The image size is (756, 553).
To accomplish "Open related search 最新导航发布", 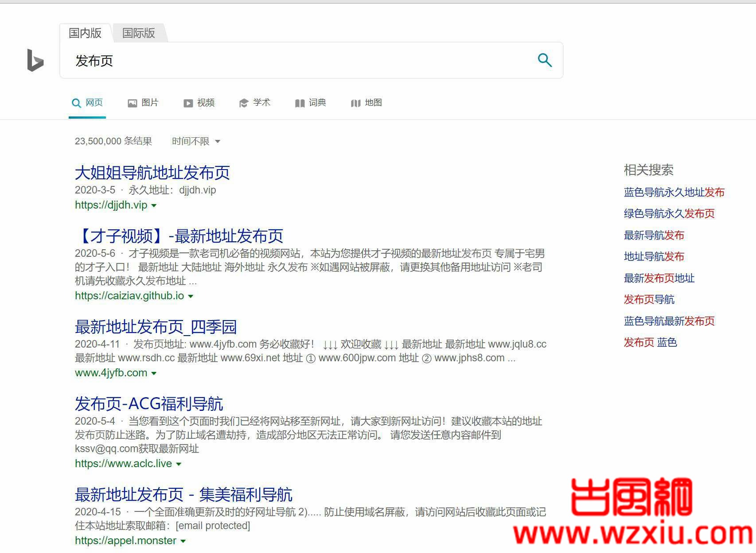I will (x=654, y=235).
